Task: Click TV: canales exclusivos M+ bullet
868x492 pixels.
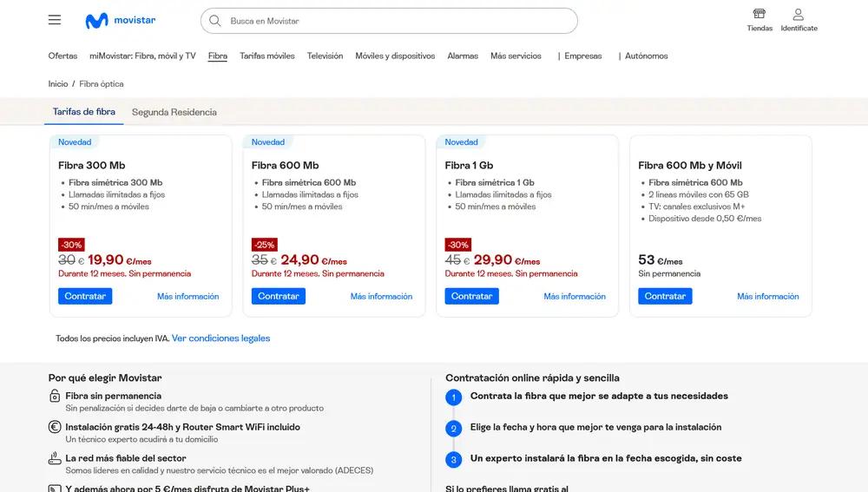Action: pos(697,207)
